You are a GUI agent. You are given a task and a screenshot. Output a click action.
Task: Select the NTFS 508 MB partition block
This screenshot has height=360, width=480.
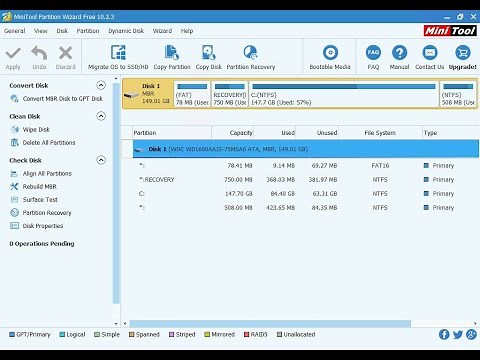[458, 94]
